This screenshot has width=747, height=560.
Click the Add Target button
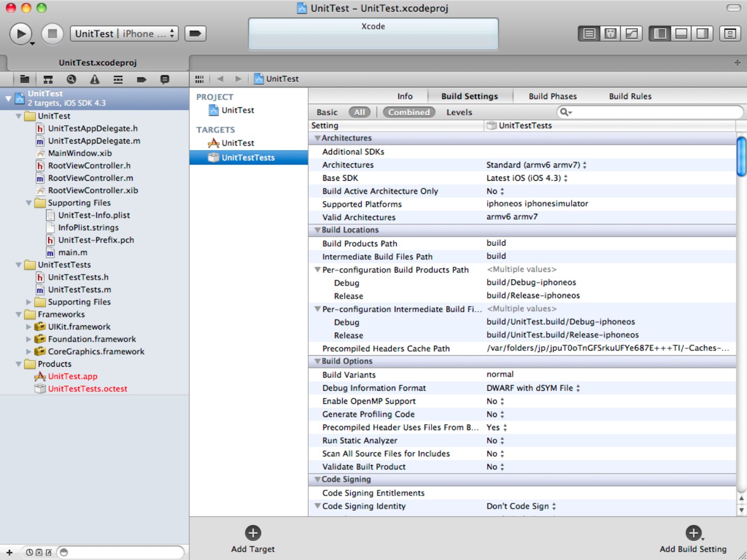[x=253, y=539]
